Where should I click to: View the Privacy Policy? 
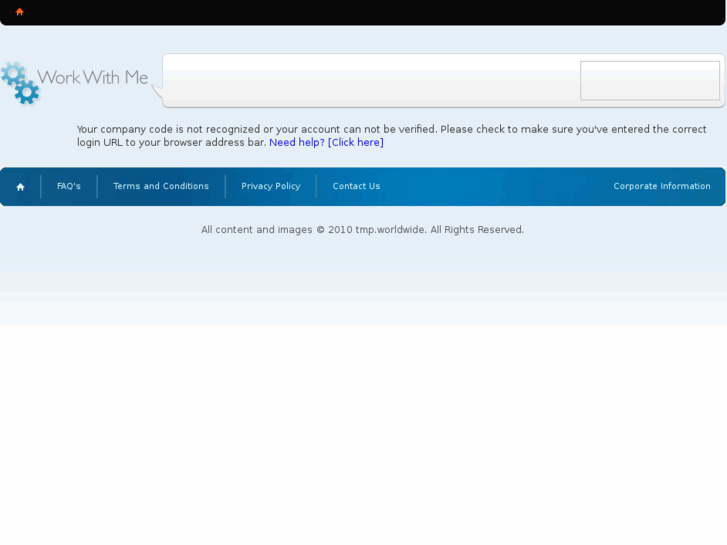[x=271, y=186]
